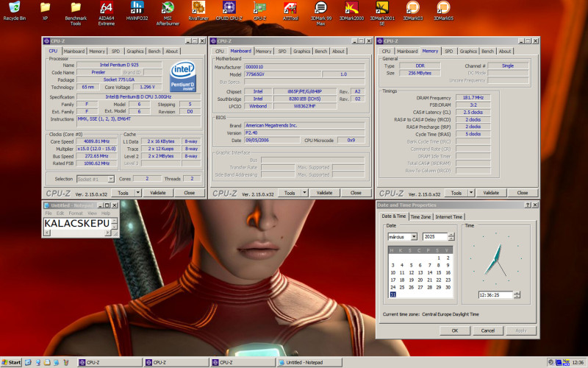Launch the ATITool desktop shortcut
Screen dimensions: 588x368
pos(290,11)
